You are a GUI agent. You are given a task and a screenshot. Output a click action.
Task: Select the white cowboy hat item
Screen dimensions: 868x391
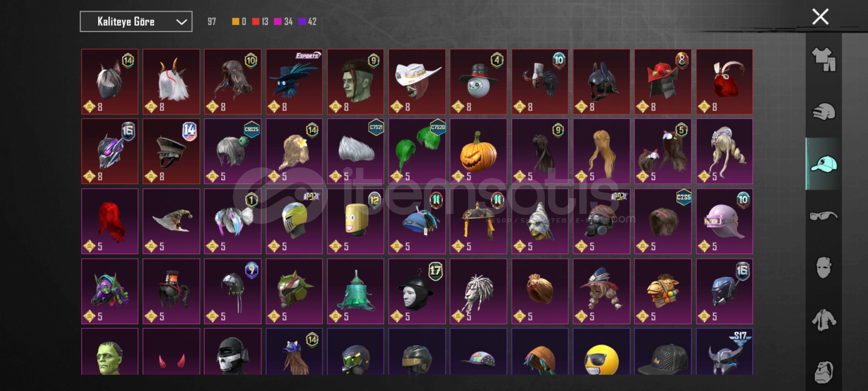point(417,82)
